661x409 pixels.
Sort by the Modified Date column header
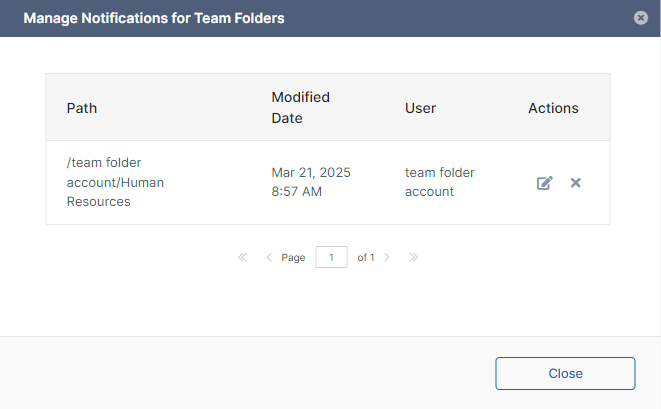pyautogui.click(x=300, y=107)
